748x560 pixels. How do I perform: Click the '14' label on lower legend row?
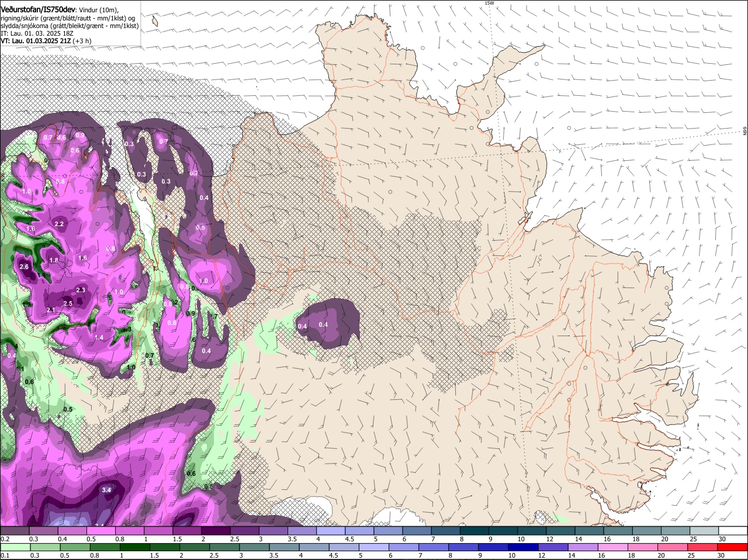[571, 555]
